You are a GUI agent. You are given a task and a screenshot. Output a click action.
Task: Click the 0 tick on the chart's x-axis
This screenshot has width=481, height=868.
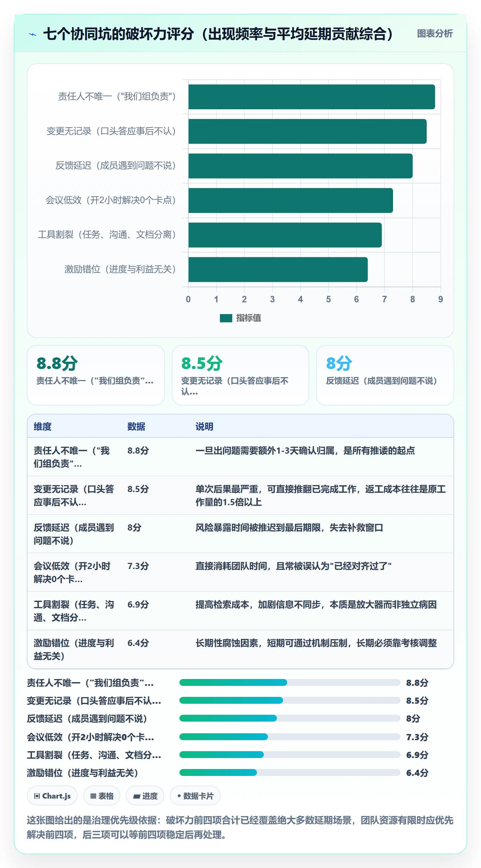click(x=188, y=299)
